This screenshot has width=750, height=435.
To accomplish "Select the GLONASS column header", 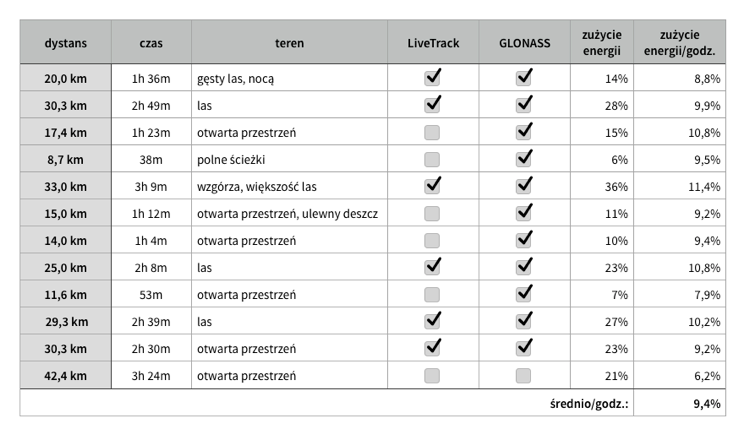I will 524,42.
